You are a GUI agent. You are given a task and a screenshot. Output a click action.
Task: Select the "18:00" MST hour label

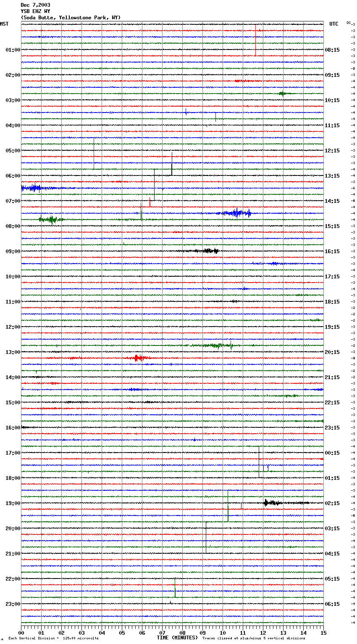(13, 478)
